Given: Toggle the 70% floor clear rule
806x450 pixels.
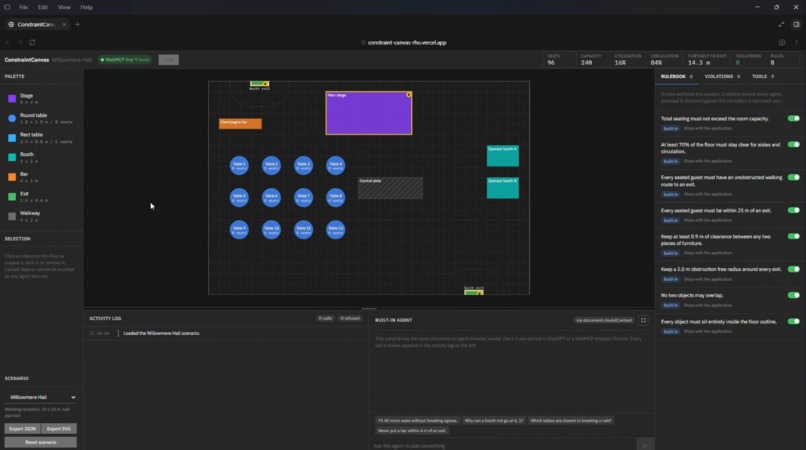Looking at the screenshot, I should click(x=793, y=145).
